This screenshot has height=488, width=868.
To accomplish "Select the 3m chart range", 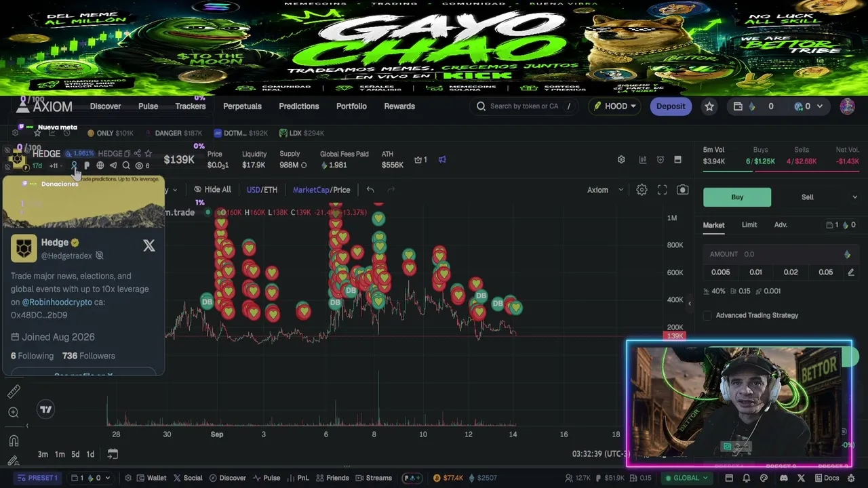I will 43,454.
